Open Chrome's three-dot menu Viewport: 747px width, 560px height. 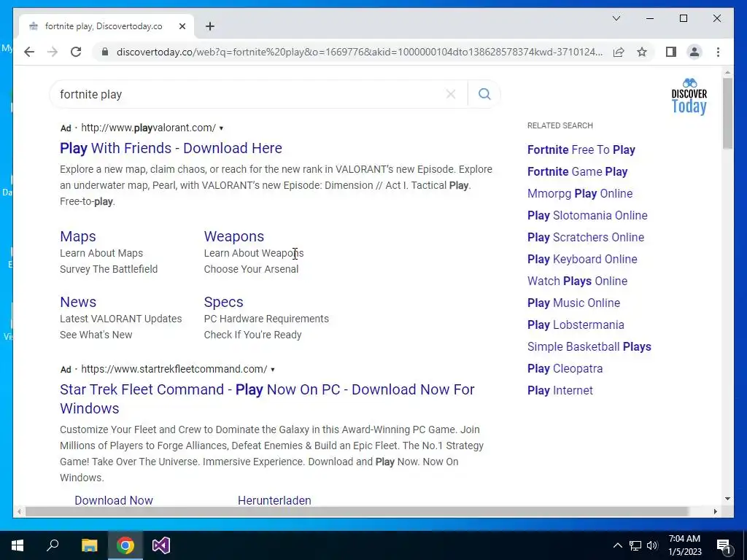tap(718, 52)
